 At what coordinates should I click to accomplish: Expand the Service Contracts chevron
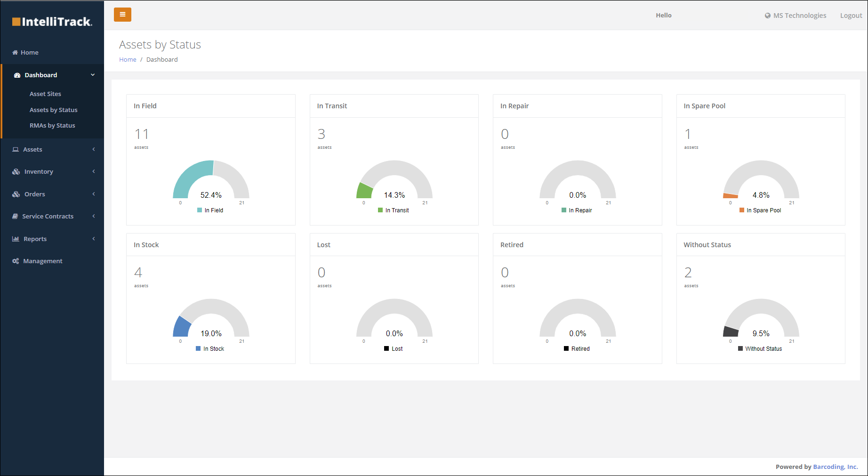click(94, 216)
